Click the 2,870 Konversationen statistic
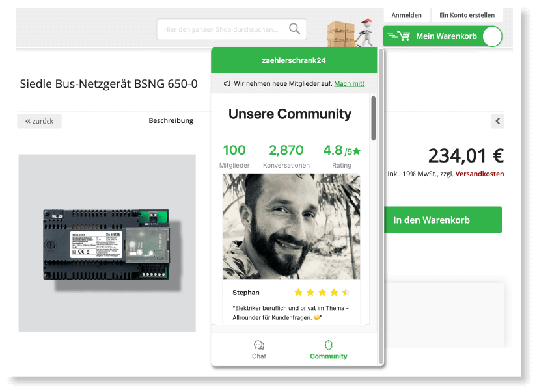 pyautogui.click(x=286, y=156)
